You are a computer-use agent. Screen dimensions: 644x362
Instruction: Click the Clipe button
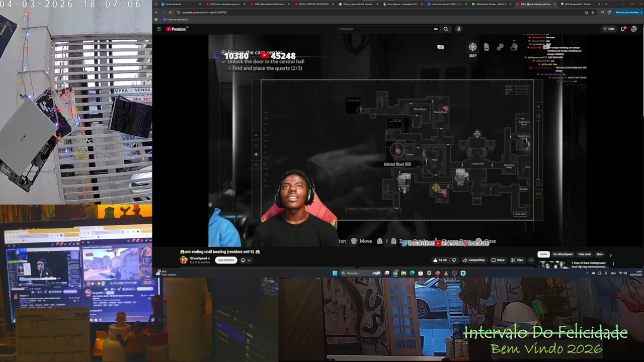tap(517, 260)
